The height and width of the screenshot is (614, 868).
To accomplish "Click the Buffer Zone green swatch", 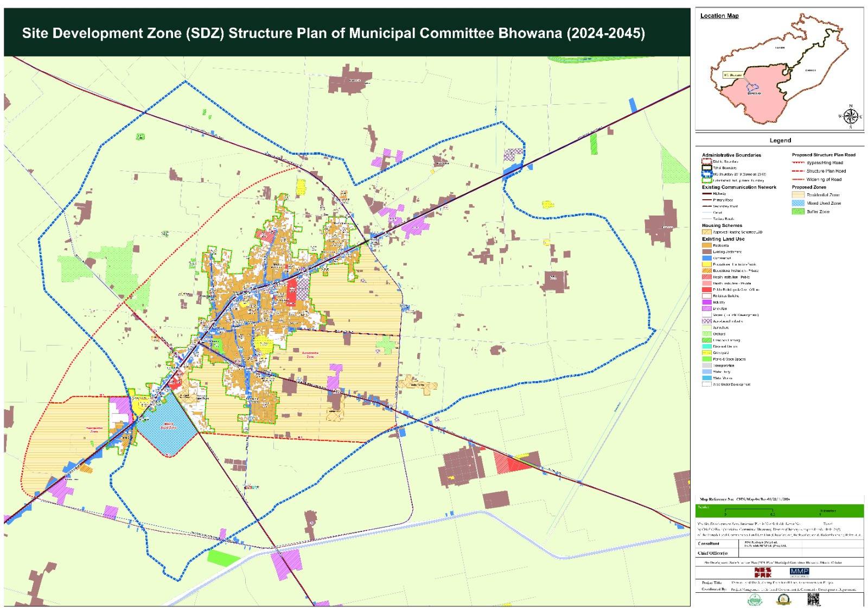I will [797, 212].
